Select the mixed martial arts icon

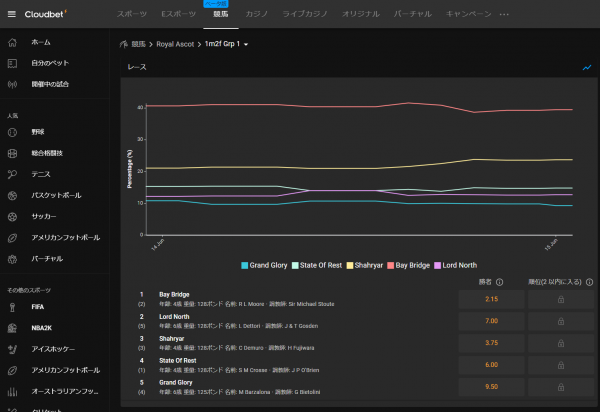(12, 153)
